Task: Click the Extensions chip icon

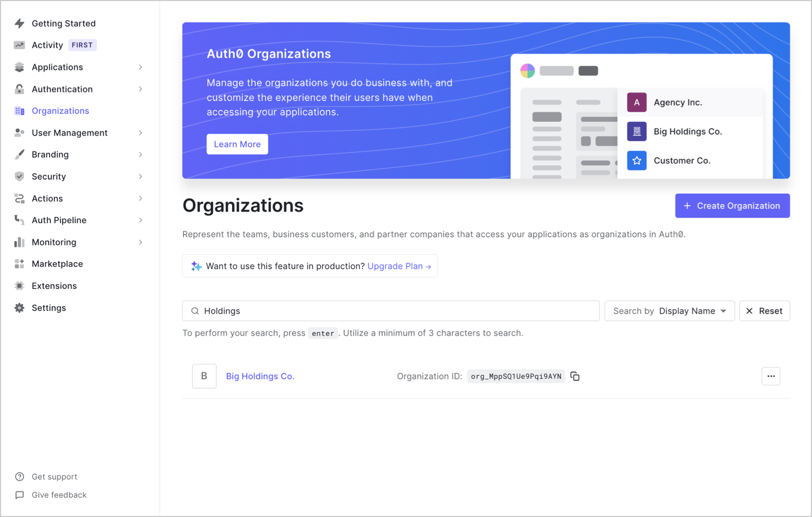Action: click(x=19, y=286)
